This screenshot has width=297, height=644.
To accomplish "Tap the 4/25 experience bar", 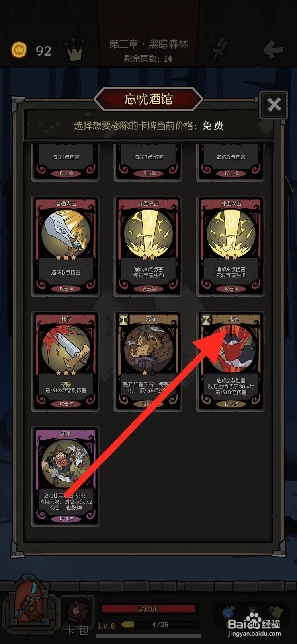I will [x=161, y=625].
